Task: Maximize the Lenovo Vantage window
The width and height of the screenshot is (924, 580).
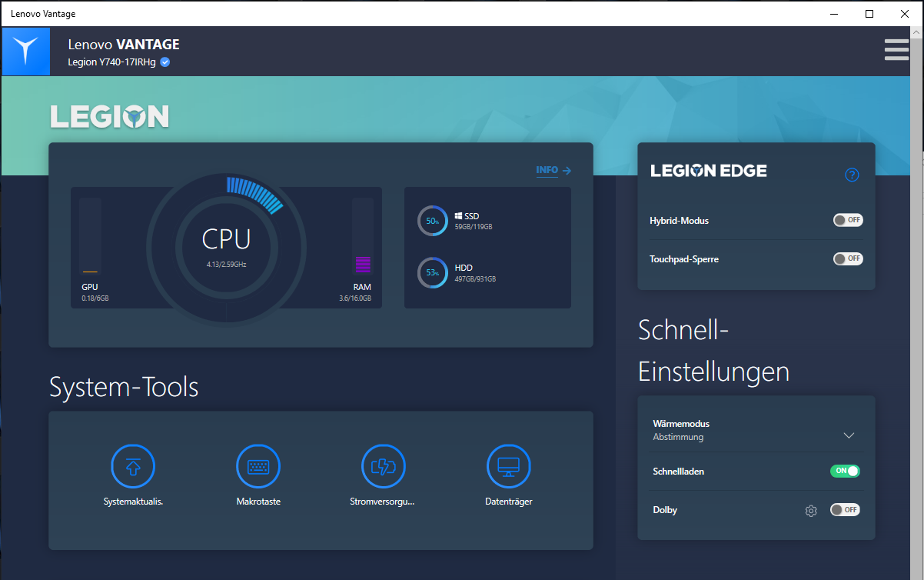Action: tap(869, 14)
